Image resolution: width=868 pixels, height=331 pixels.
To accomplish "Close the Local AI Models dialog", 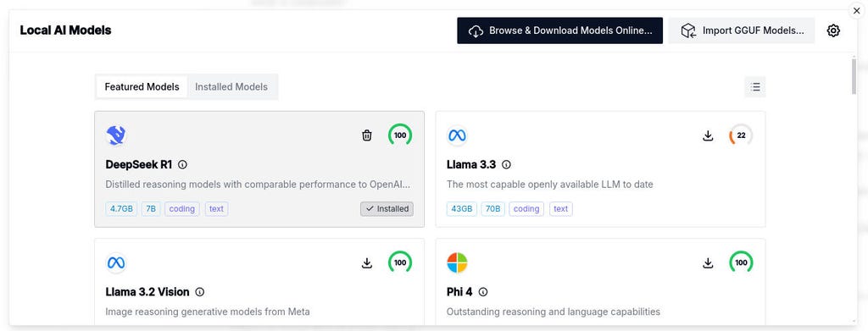I will point(856,10).
